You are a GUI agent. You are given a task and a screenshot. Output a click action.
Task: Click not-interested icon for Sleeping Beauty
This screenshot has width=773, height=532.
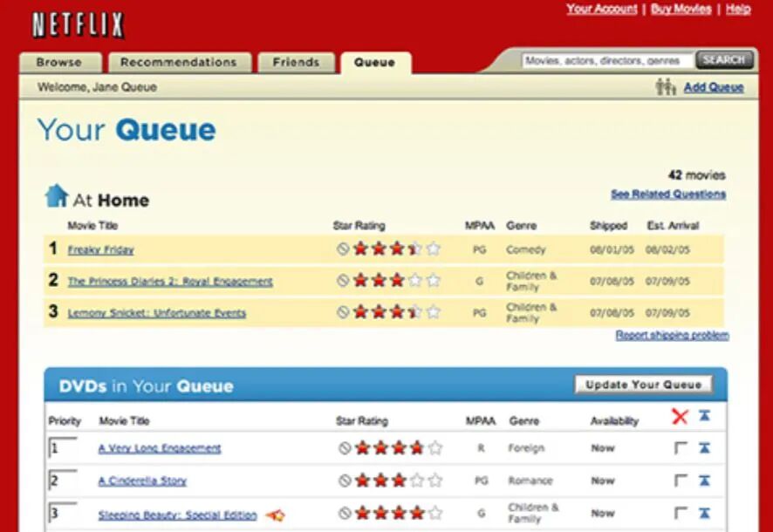345,513
